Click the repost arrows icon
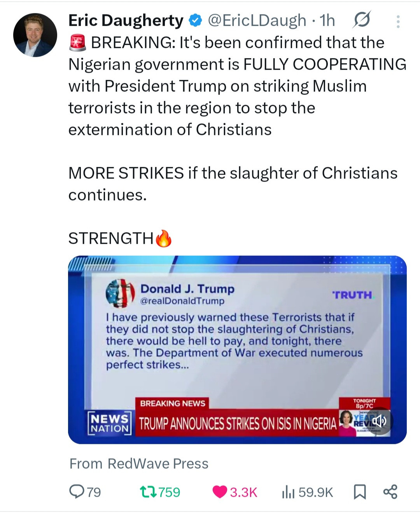420x515 pixels. [148, 492]
